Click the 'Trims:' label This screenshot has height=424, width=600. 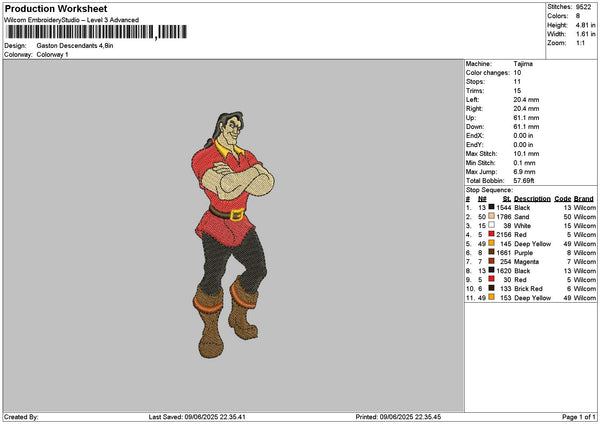[x=475, y=91]
